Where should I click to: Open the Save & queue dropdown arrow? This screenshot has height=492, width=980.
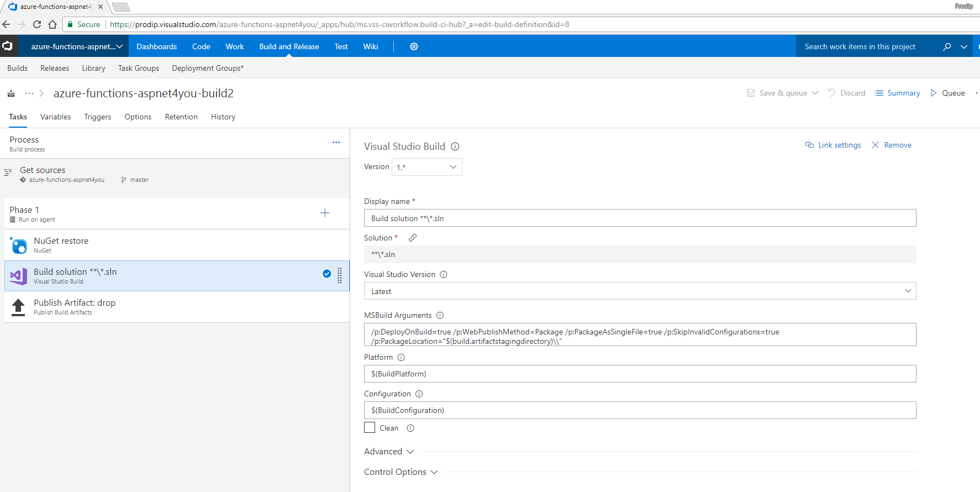[x=815, y=93]
